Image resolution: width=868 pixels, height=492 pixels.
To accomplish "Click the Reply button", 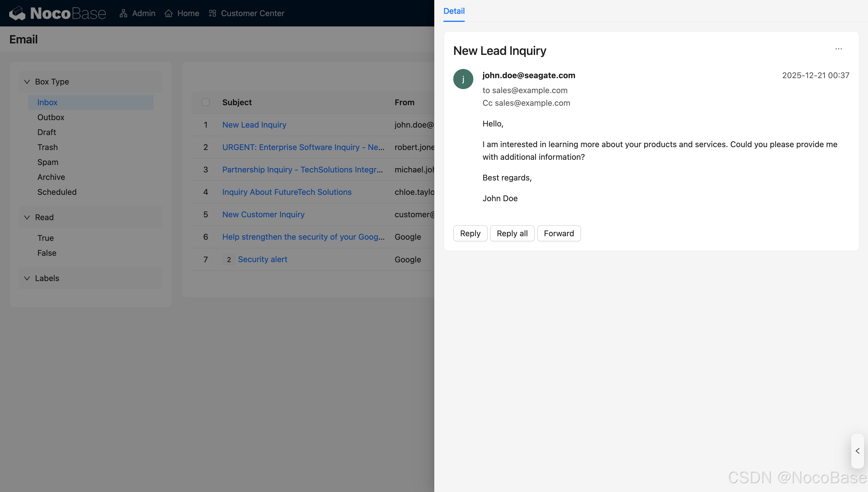I will coord(470,233).
